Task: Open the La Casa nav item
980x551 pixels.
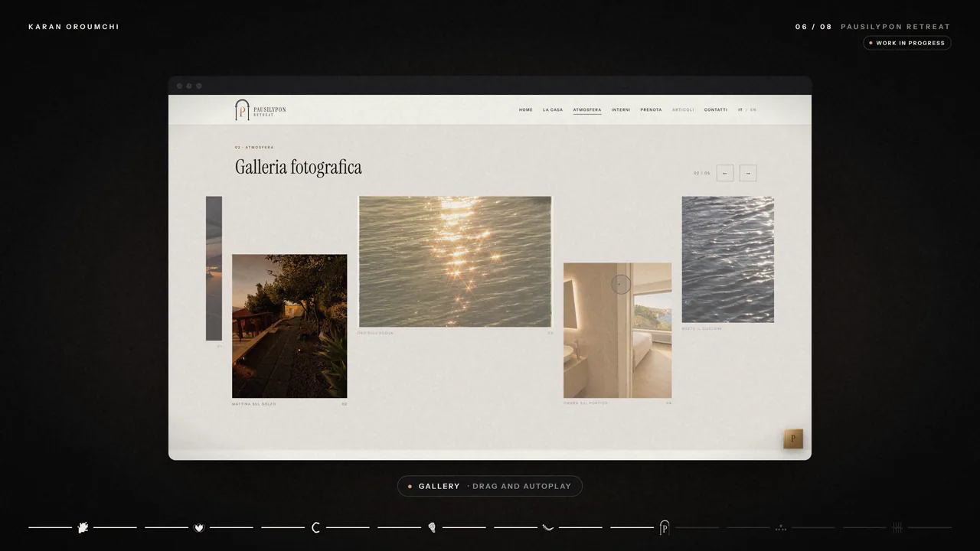Action: [553, 110]
